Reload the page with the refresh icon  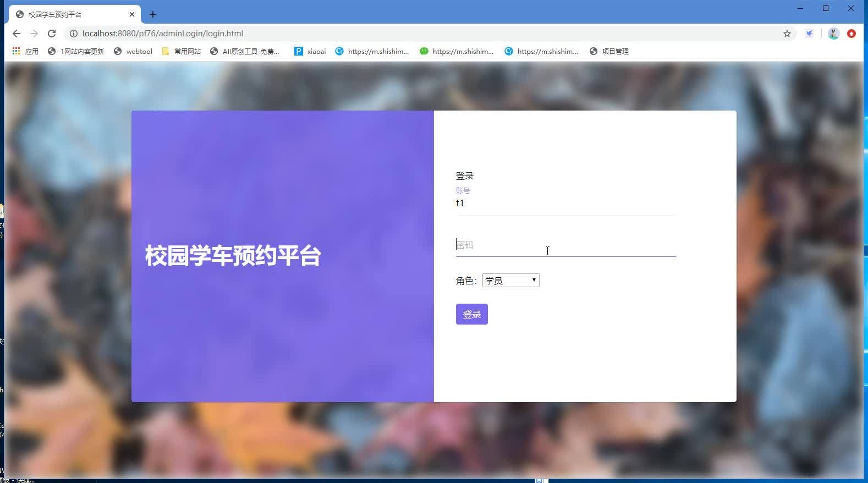click(52, 34)
